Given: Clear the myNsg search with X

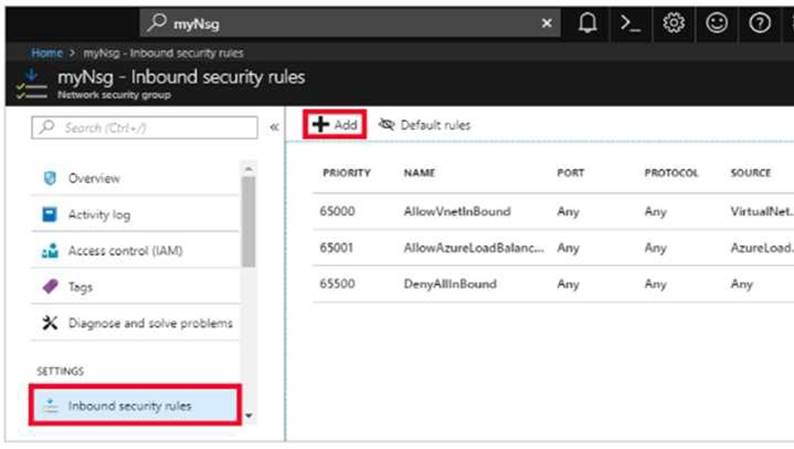Looking at the screenshot, I should coord(547,23).
